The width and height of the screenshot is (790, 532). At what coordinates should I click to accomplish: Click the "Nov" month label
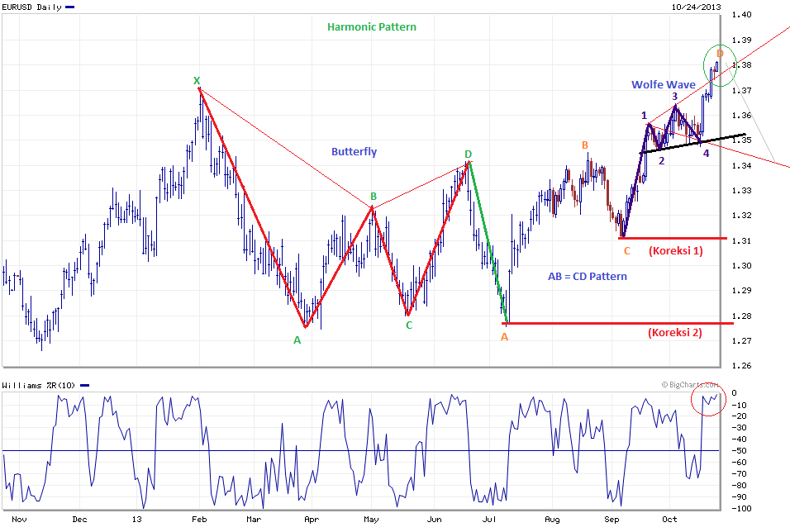19,520
